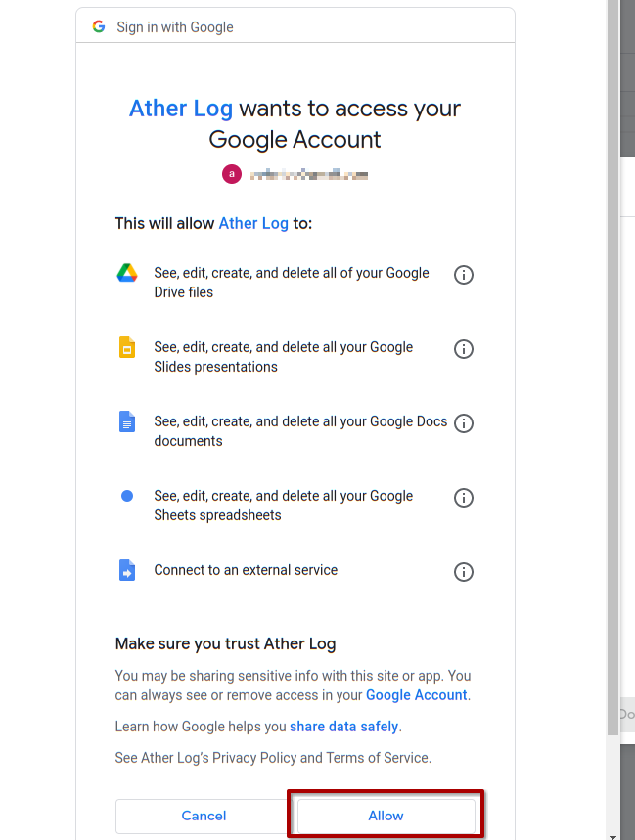
Task: Click the blue Sheets dot icon
Action: (127, 496)
